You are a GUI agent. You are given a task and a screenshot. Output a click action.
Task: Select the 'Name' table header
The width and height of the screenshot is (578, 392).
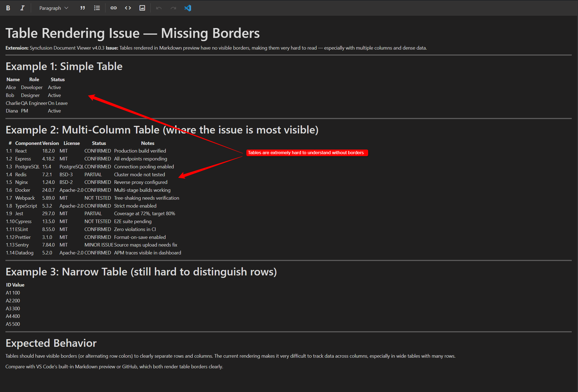[x=13, y=80]
